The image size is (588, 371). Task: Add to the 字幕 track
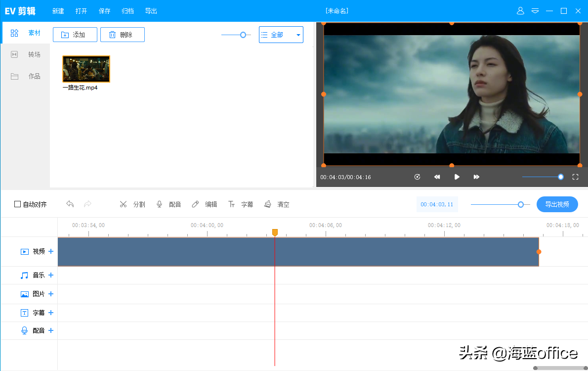(51, 313)
